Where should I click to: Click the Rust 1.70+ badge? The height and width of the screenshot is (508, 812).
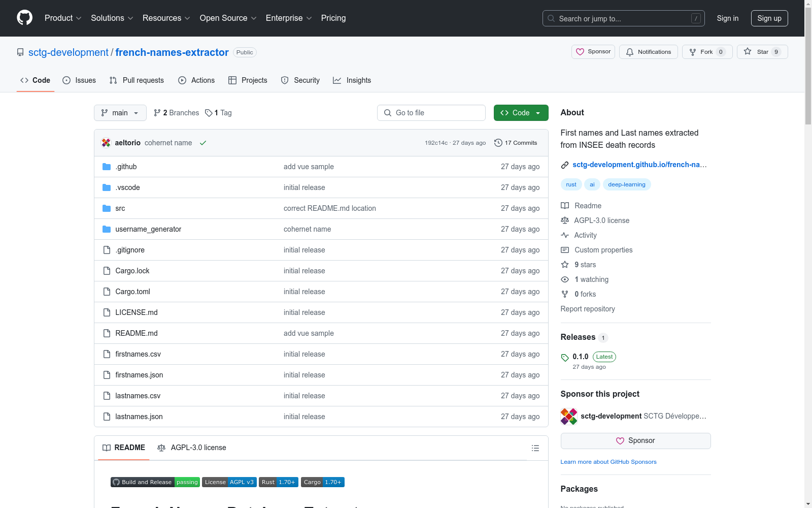[x=279, y=482]
